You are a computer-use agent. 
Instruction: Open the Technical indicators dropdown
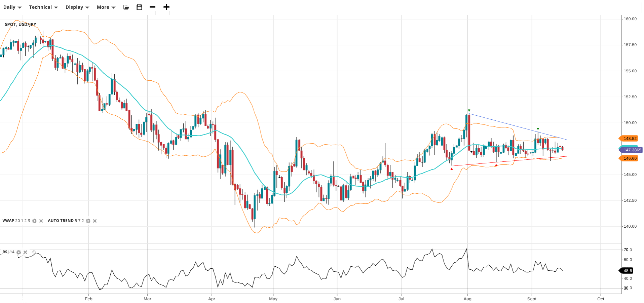[x=43, y=7]
